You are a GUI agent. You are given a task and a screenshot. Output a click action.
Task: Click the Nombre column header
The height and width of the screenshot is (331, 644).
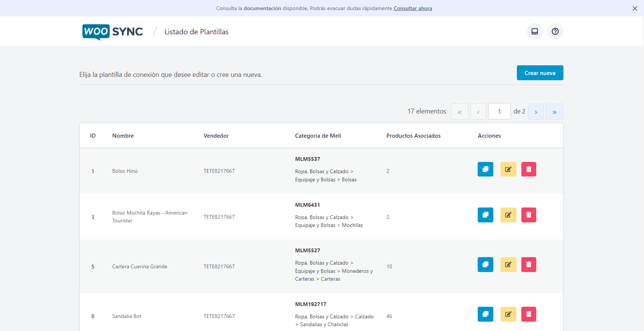[x=123, y=136]
